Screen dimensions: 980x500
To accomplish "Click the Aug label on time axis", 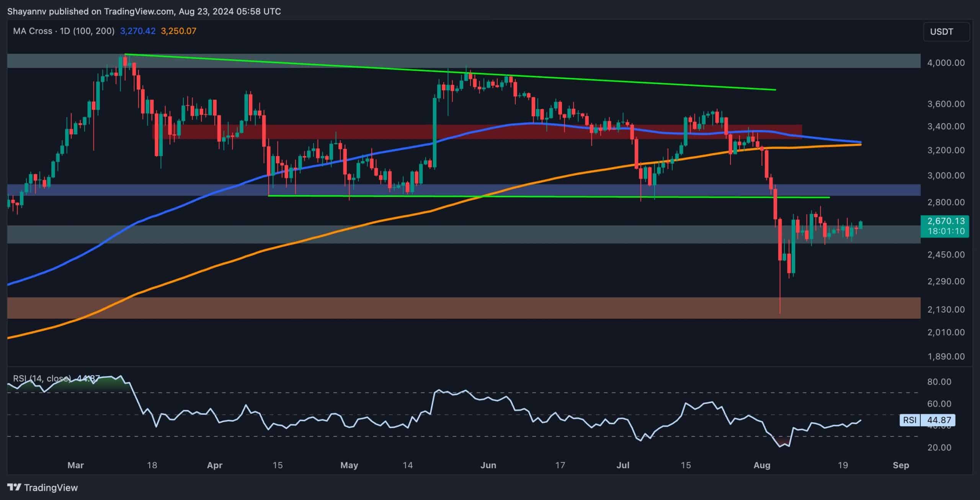I will [761, 465].
